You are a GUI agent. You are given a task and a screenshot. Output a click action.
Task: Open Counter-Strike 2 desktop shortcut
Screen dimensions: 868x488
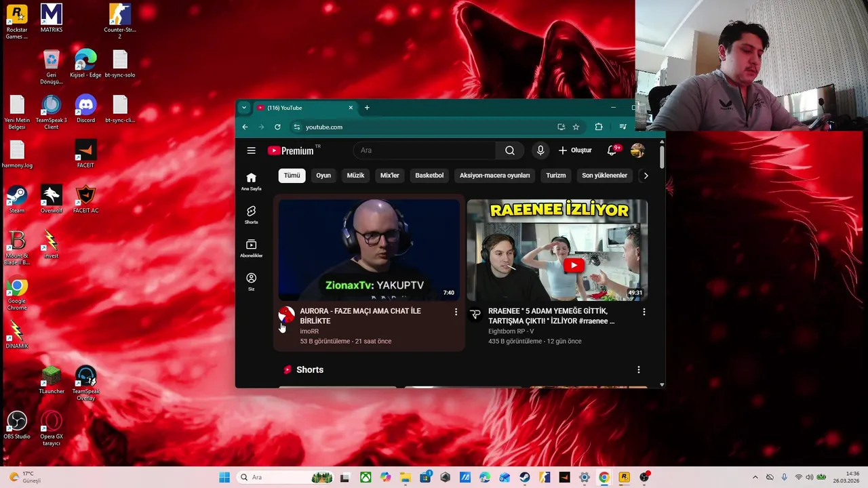pos(120,22)
